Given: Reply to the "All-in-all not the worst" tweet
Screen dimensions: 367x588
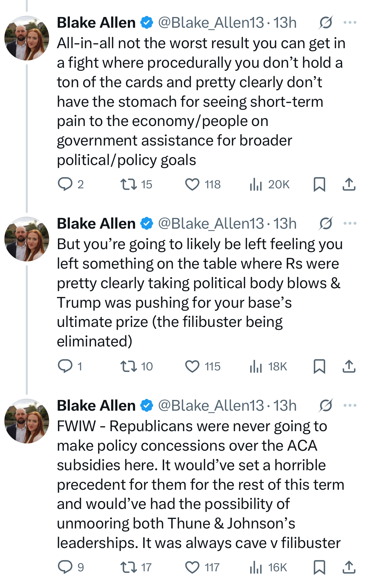Looking at the screenshot, I should coord(65,184).
